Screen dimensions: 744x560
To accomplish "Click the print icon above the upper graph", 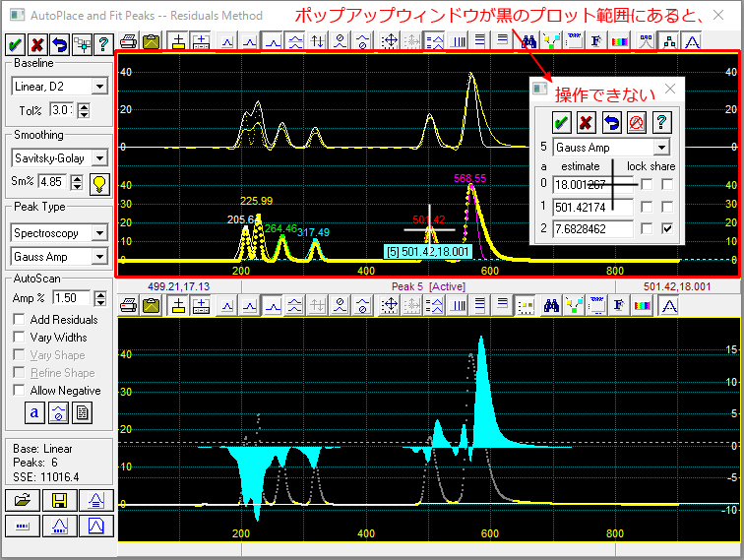I will coord(128,41).
